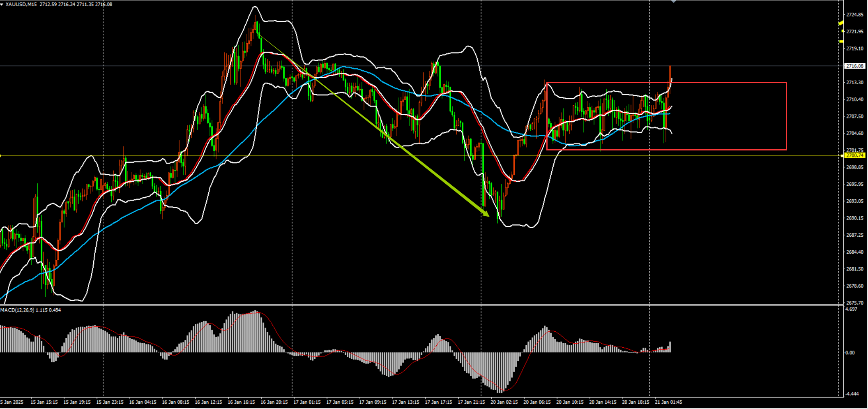This screenshot has height=409, width=868.
Task: Open the dropdown arrow before XAUUSD,M15
Action: pyautogui.click(x=2, y=5)
